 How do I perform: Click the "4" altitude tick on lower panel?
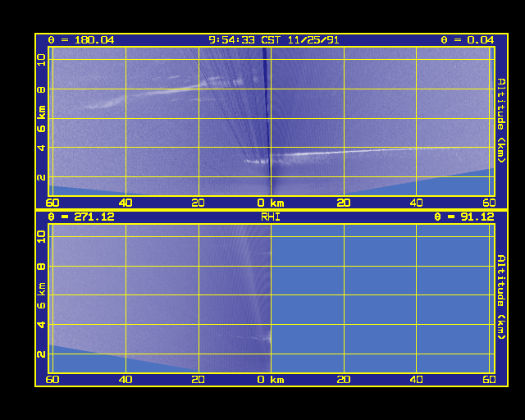click(42, 325)
